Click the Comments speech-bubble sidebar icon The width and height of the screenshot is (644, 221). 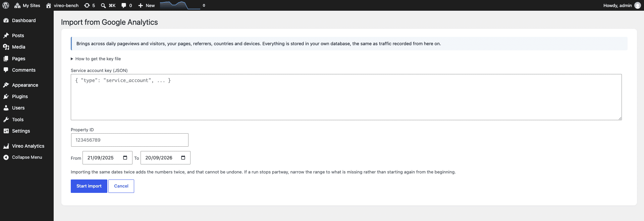click(x=6, y=70)
